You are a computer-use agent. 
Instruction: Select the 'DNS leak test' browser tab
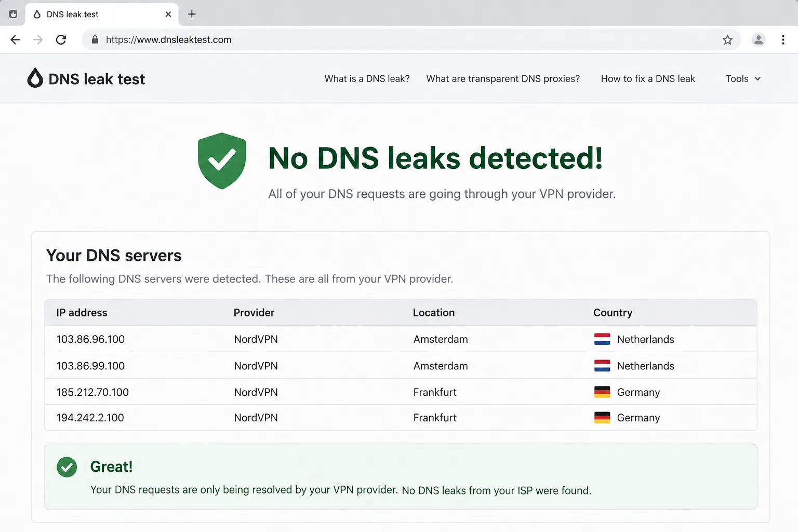(x=102, y=14)
